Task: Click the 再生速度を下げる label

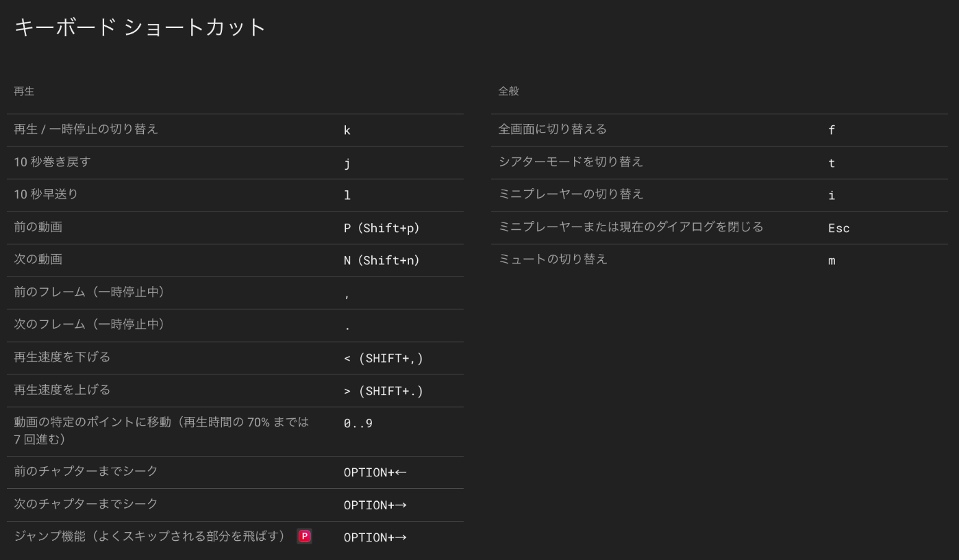Action: click(x=62, y=357)
